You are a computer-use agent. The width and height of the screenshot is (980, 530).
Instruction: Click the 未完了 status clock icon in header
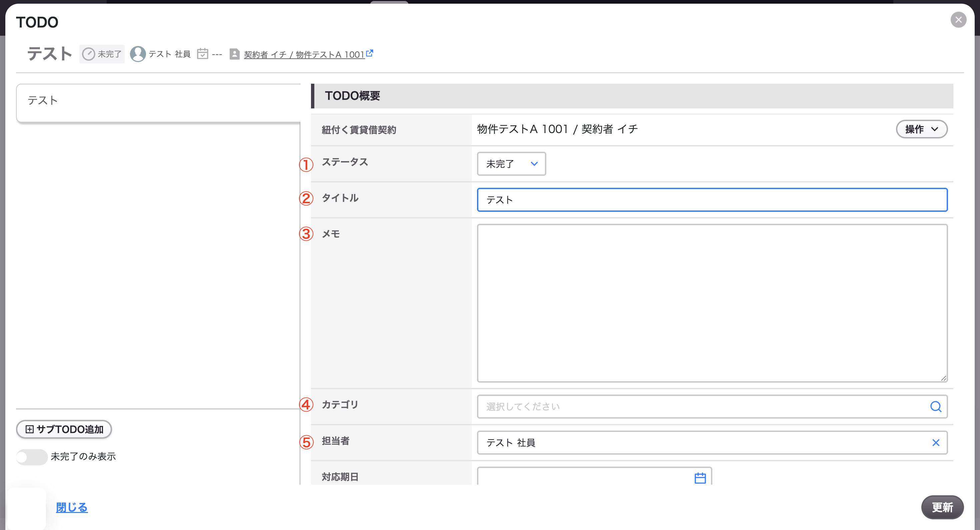click(89, 54)
